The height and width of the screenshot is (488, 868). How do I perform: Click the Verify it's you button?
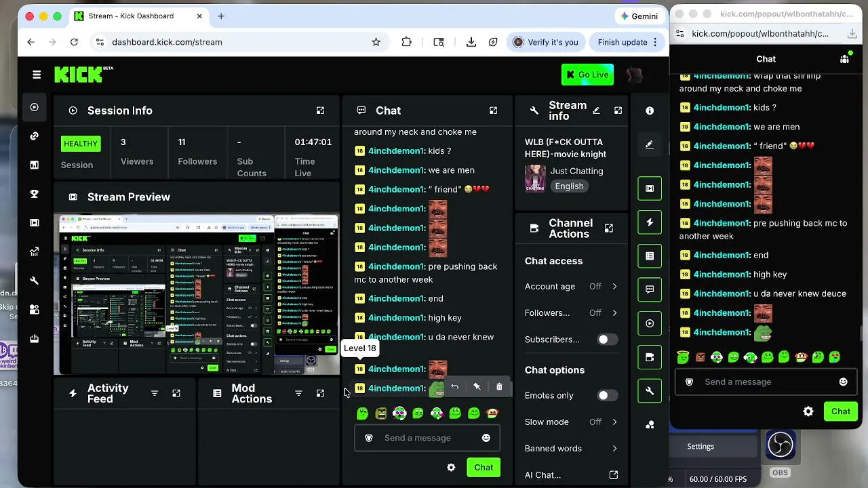pyautogui.click(x=547, y=42)
